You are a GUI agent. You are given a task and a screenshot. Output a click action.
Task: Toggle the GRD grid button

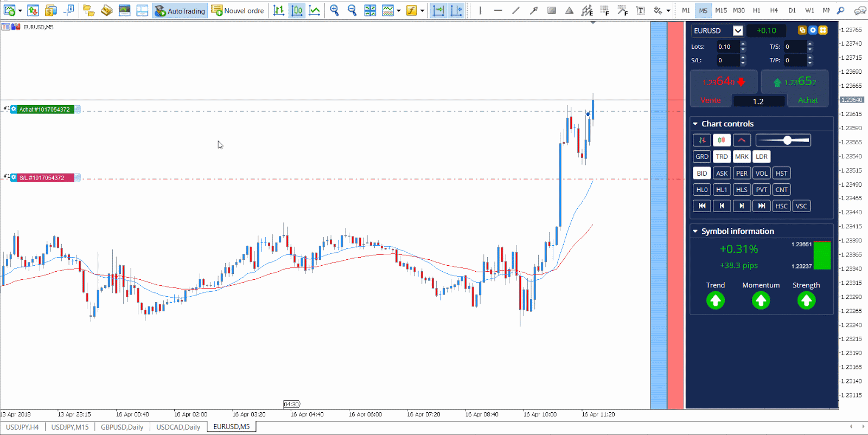point(702,157)
